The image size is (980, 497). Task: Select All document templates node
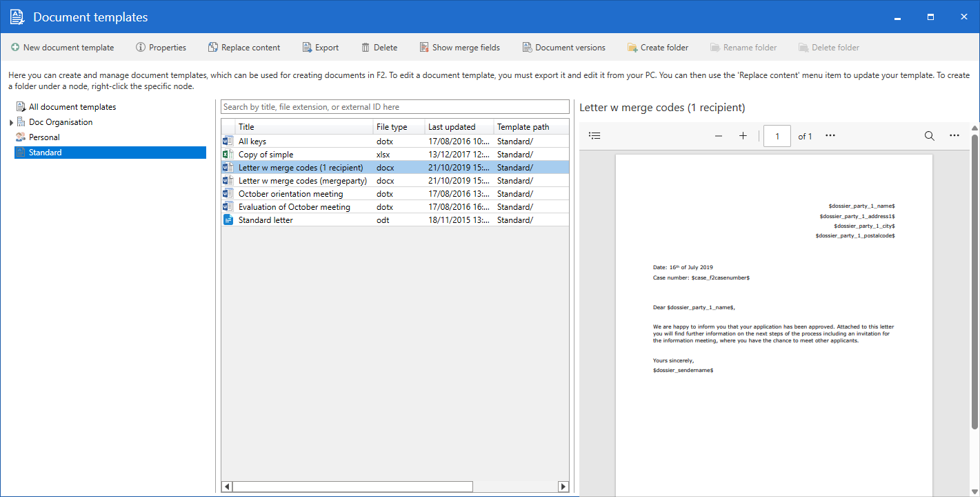[72, 107]
